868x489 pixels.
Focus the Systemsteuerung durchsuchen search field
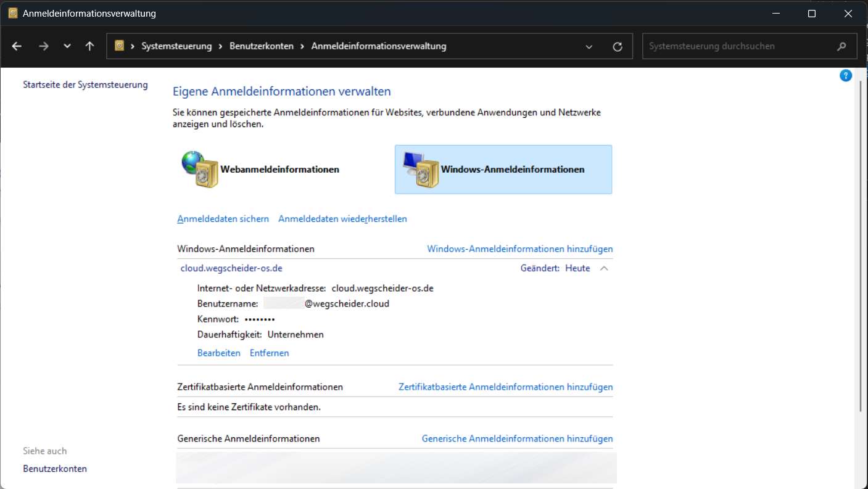(750, 46)
